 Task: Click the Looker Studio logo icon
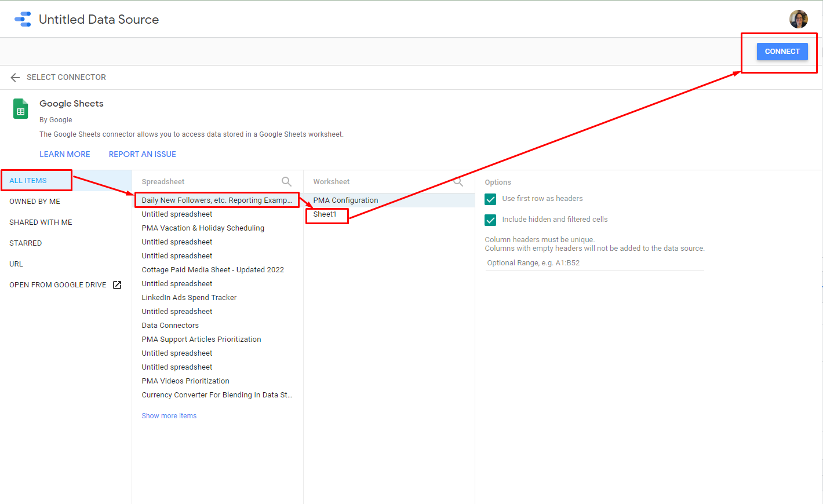(23, 19)
